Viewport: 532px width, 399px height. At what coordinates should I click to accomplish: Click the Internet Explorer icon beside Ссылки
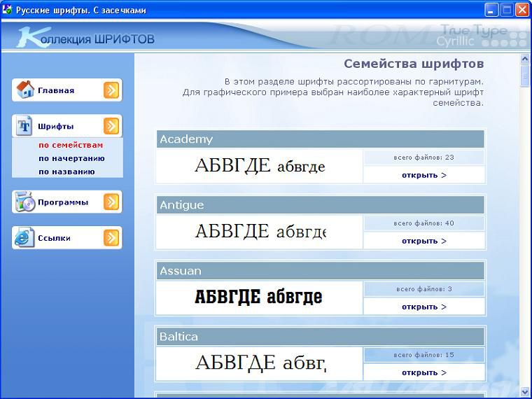25,238
